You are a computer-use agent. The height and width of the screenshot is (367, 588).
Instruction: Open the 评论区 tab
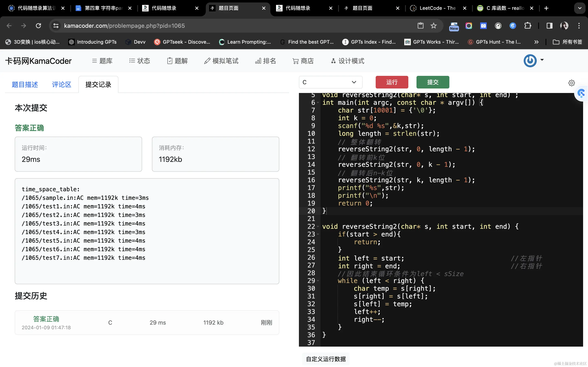click(x=61, y=84)
